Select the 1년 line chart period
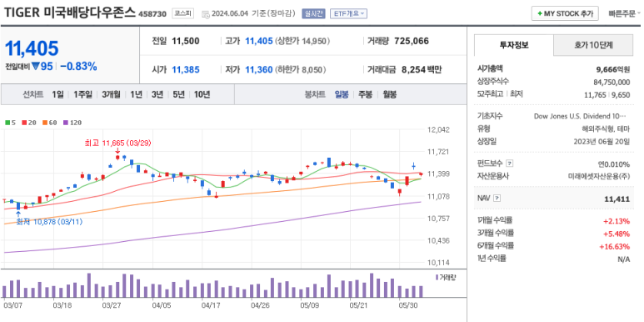This screenshot has height=322, width=644. [x=136, y=94]
